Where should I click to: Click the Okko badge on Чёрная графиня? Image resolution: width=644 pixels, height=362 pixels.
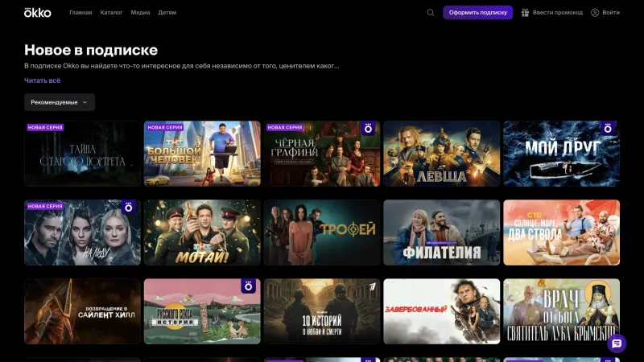(x=369, y=128)
